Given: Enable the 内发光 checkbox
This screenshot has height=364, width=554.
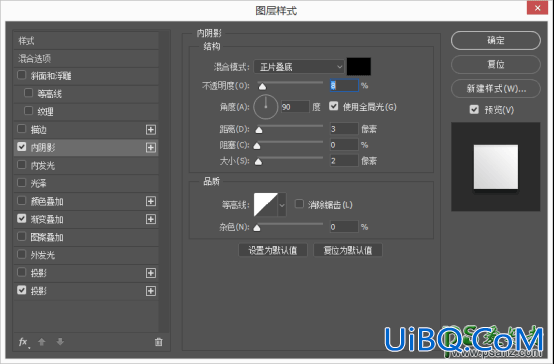Looking at the screenshot, I should (x=22, y=165).
